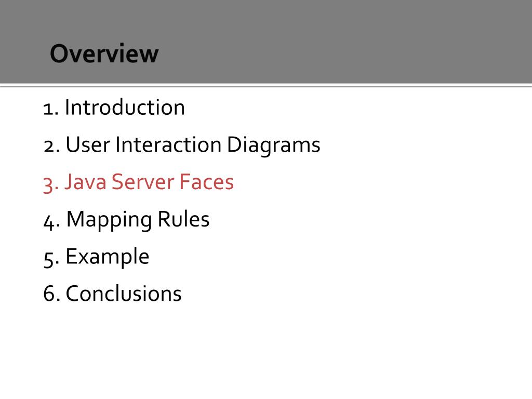Click the red number 3 marker
Image resolution: width=532 pixels, height=399 pixels.
coord(51,184)
